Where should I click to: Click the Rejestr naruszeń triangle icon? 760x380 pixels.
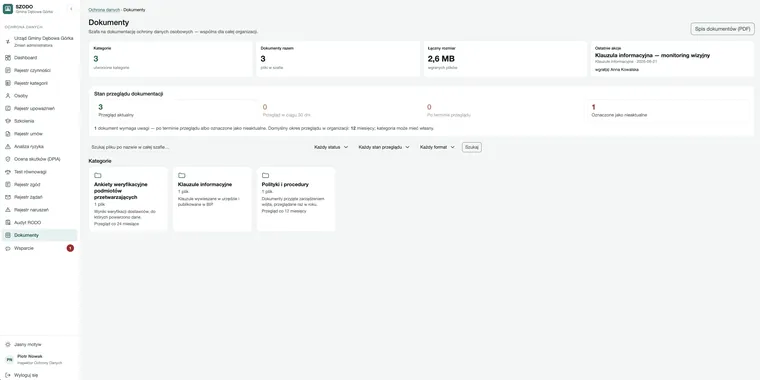[8, 210]
